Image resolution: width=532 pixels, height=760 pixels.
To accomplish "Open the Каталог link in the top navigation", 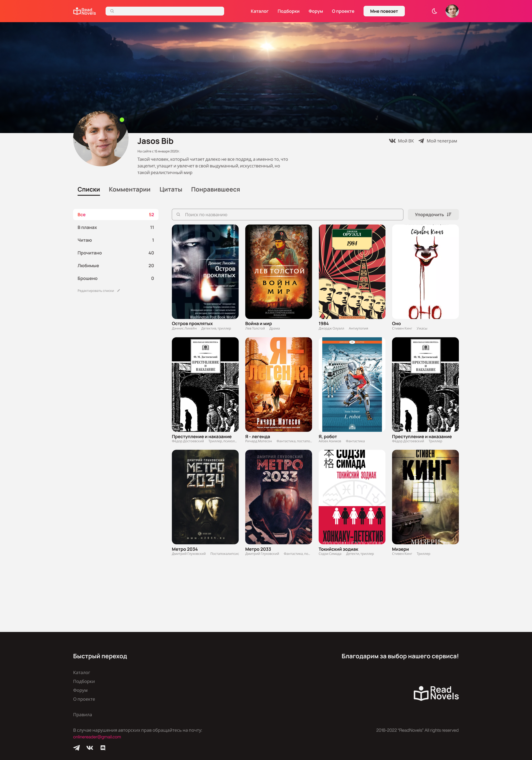I will click(x=259, y=11).
